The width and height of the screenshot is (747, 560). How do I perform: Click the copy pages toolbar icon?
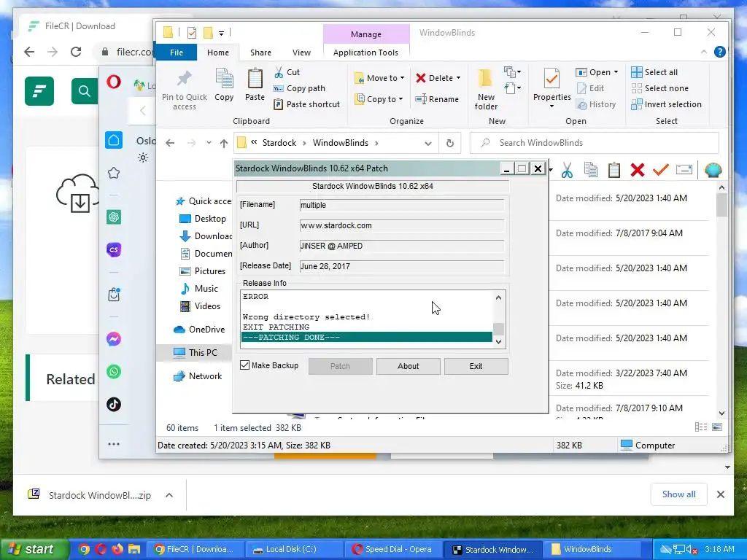click(591, 170)
